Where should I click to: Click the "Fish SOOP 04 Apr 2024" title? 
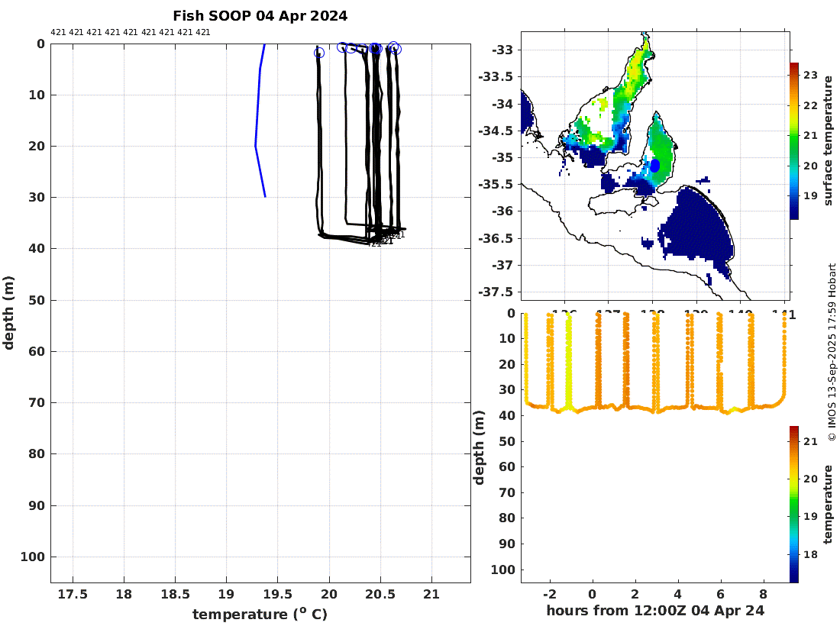tap(260, 15)
